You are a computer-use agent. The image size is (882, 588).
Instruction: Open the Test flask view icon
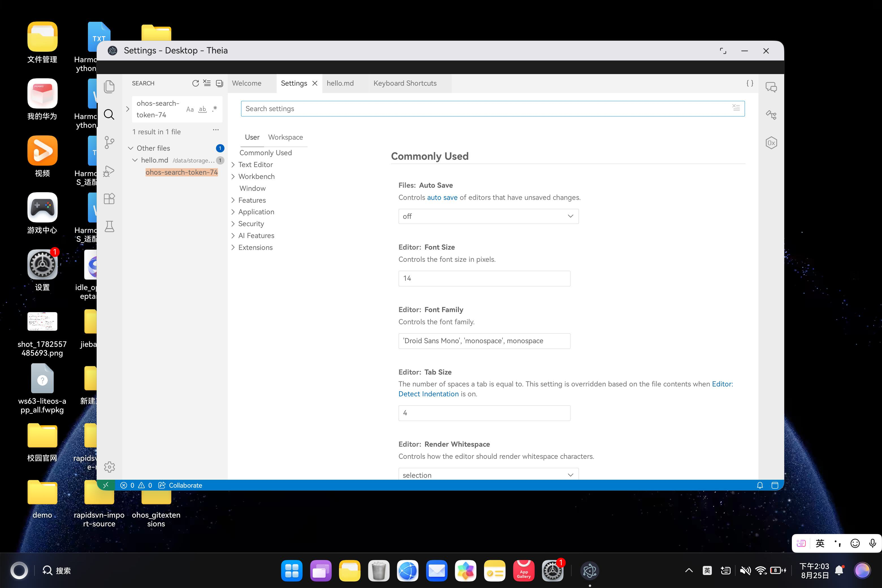point(109,226)
